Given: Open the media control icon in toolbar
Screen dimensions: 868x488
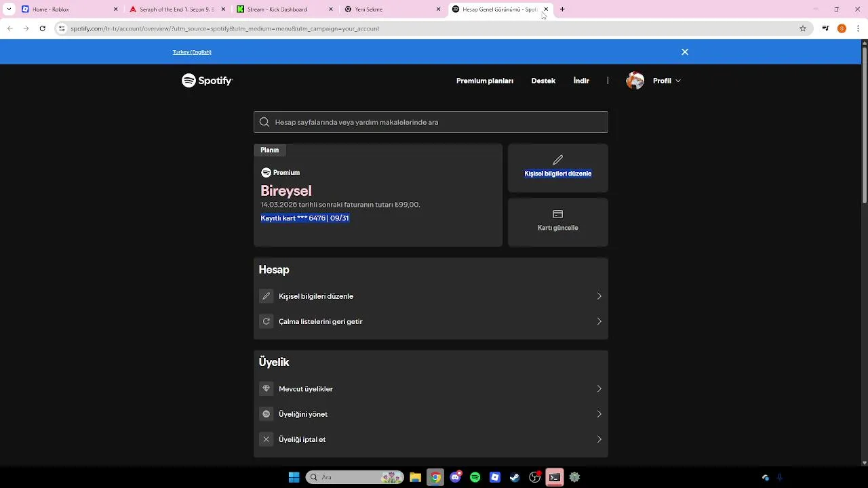Looking at the screenshot, I should pyautogui.click(x=825, y=28).
